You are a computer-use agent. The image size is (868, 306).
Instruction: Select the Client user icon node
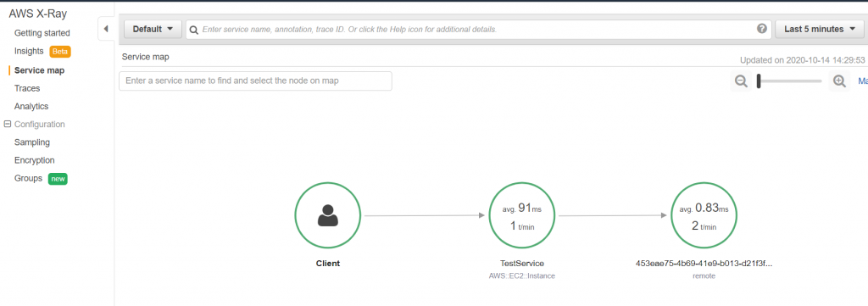(328, 215)
